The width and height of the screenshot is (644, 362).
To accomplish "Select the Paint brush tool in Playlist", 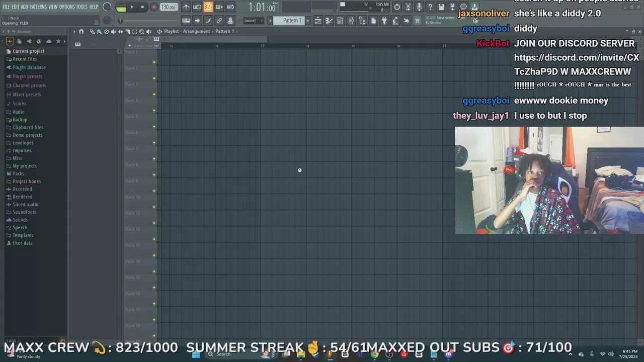I will [99, 32].
